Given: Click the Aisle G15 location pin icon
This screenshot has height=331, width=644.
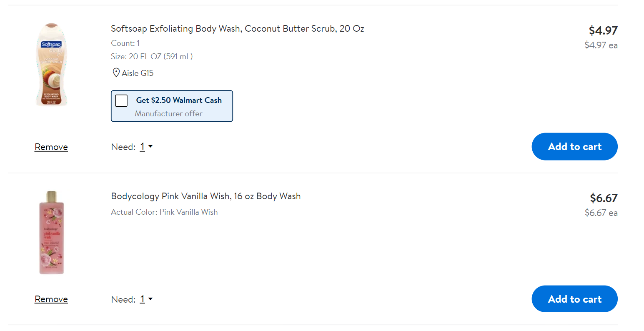Looking at the screenshot, I should click(116, 73).
